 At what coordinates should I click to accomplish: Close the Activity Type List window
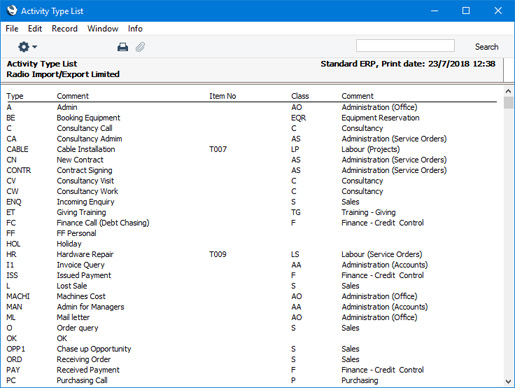pyautogui.click(x=498, y=11)
